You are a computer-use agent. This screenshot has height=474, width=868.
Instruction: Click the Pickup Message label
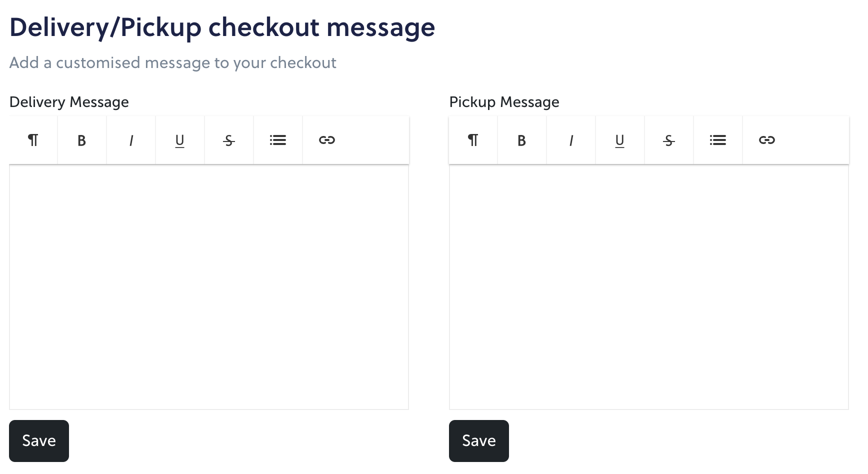(x=504, y=102)
